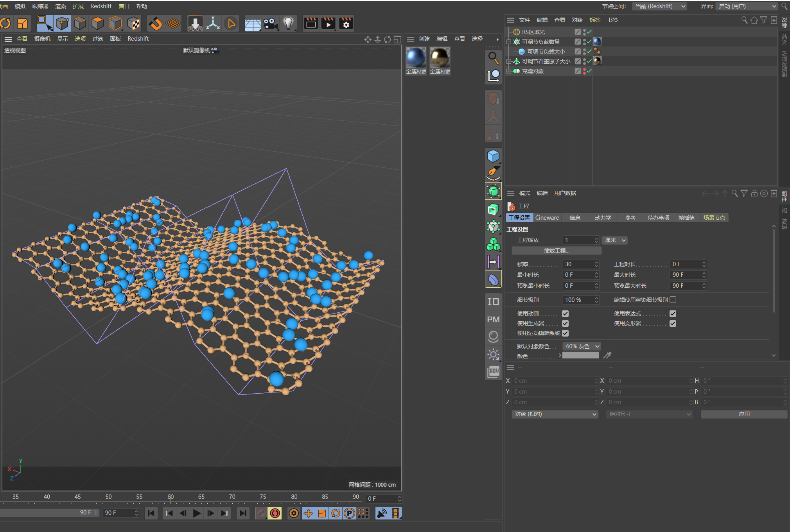Select the blue cube primitive icon

[x=493, y=156]
